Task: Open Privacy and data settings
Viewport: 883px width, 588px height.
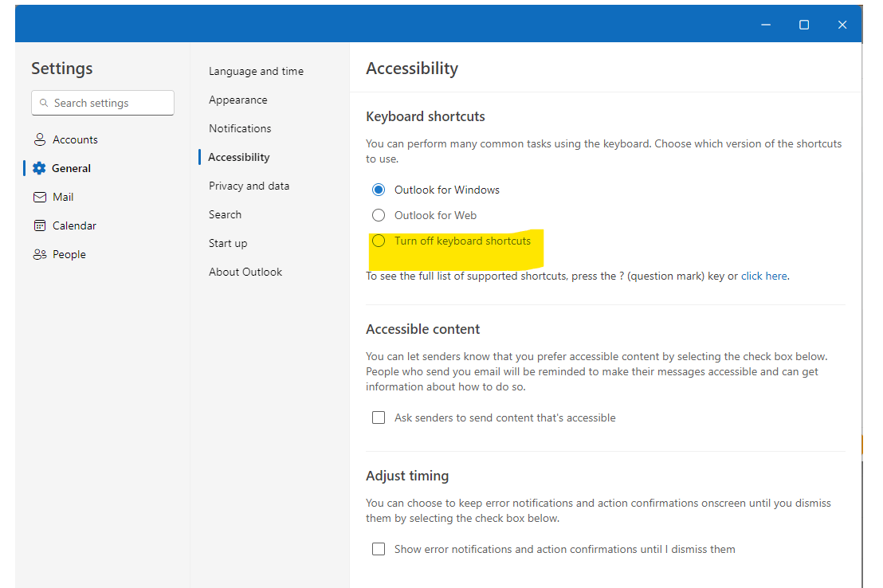Action: [249, 186]
